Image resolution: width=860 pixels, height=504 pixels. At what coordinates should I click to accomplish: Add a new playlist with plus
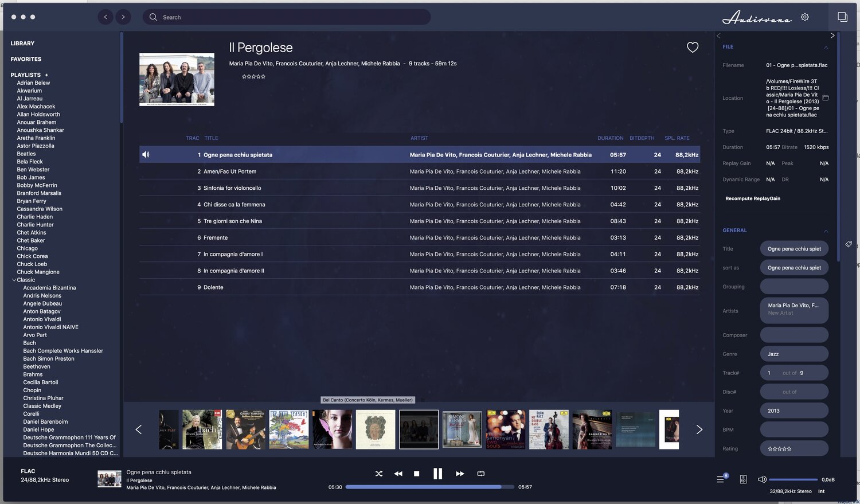[46, 75]
